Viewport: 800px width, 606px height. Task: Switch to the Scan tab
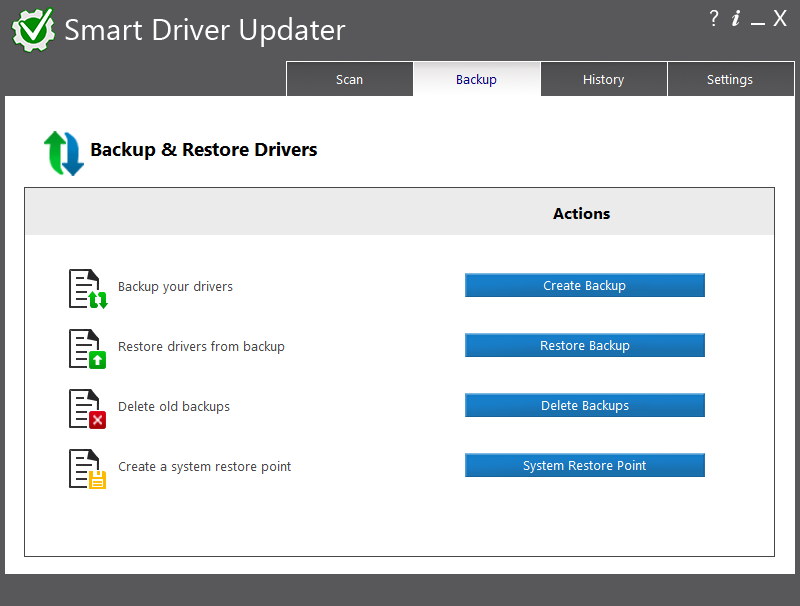click(349, 79)
